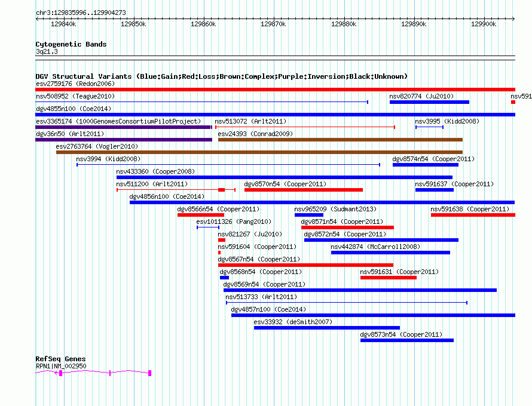Screen dimensions: 532x406
Task: Click dgv4855n100 (Coe2014) label
Action: [x=74, y=109]
